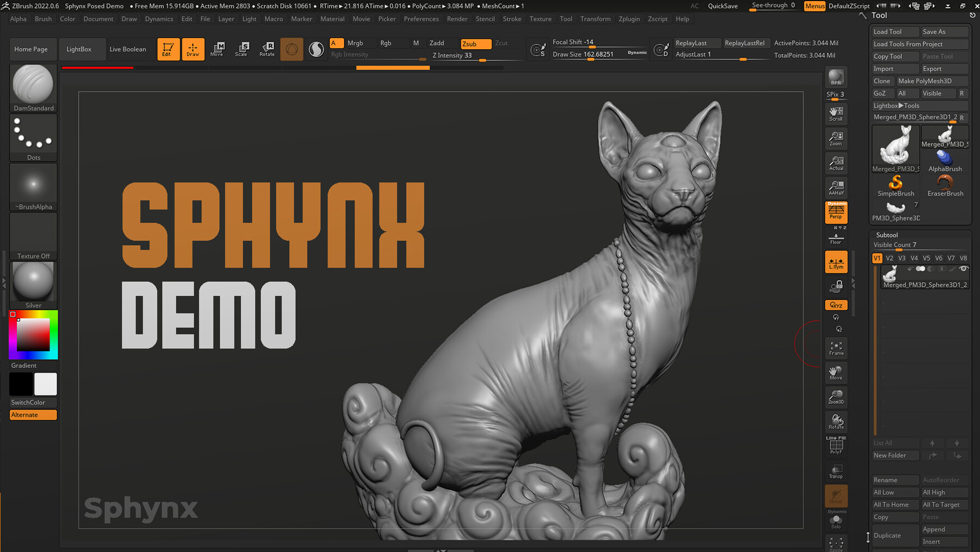Viewport: 980px width, 552px height.
Task: Pick a color from the gradient color picker
Action: pos(33,335)
